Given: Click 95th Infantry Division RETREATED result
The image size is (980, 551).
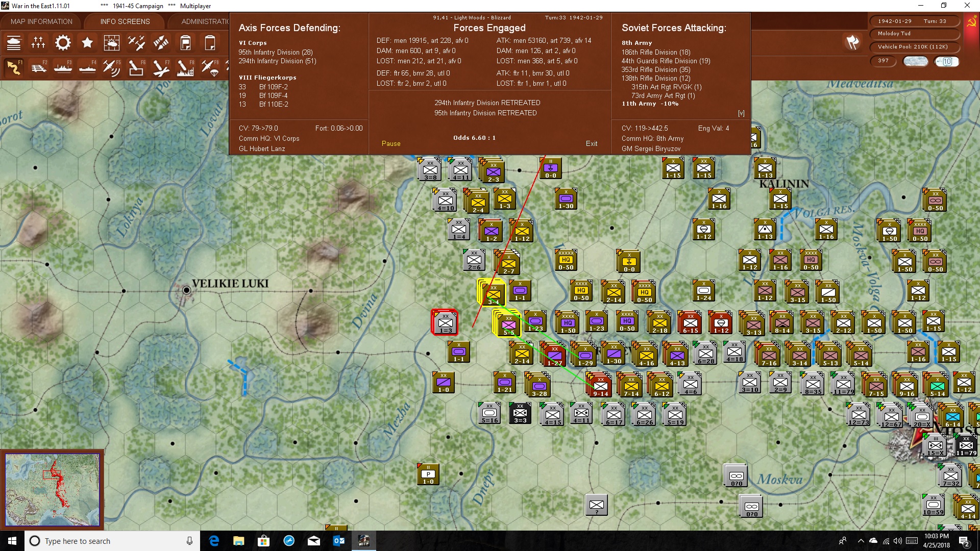Looking at the screenshot, I should click(x=485, y=113).
